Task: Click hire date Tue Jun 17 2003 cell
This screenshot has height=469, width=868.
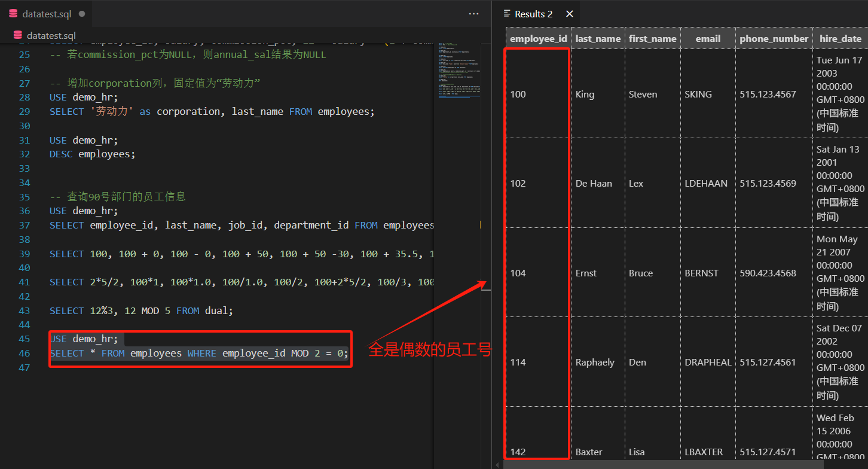Action: click(x=841, y=94)
